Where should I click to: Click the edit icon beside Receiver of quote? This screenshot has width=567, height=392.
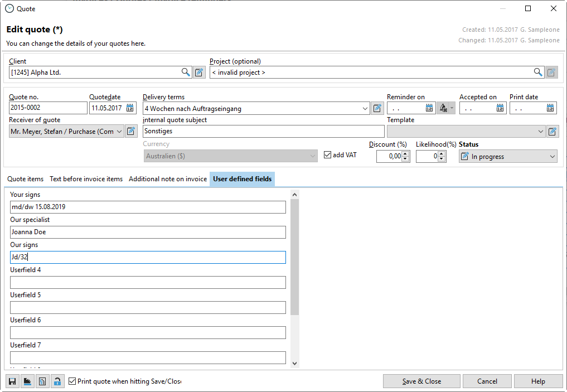[x=130, y=132]
